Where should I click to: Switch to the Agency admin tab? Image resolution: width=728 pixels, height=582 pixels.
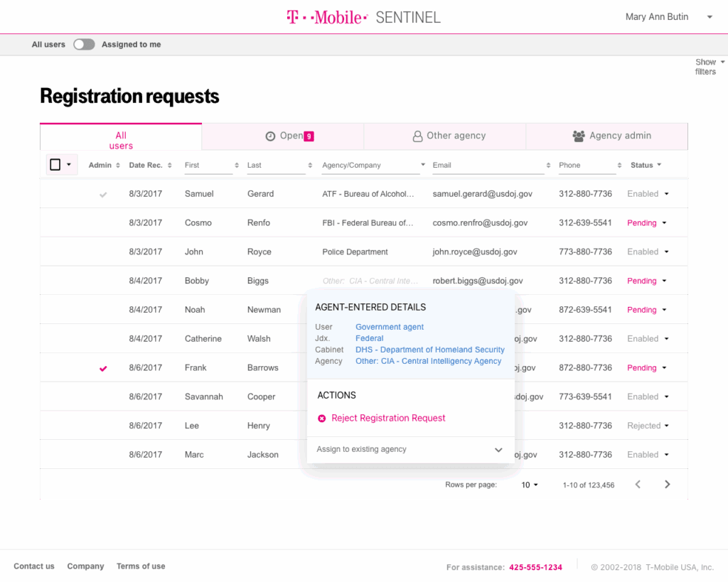612,136
